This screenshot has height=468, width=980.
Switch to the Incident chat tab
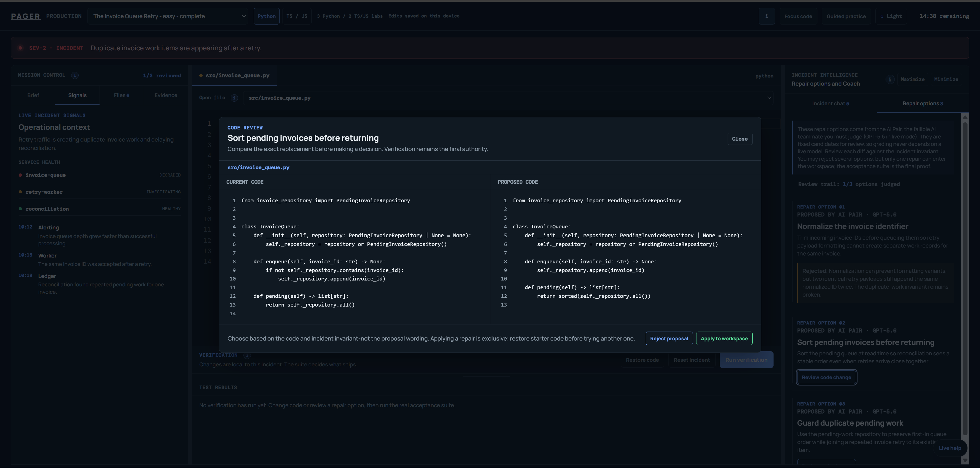pyautogui.click(x=830, y=103)
